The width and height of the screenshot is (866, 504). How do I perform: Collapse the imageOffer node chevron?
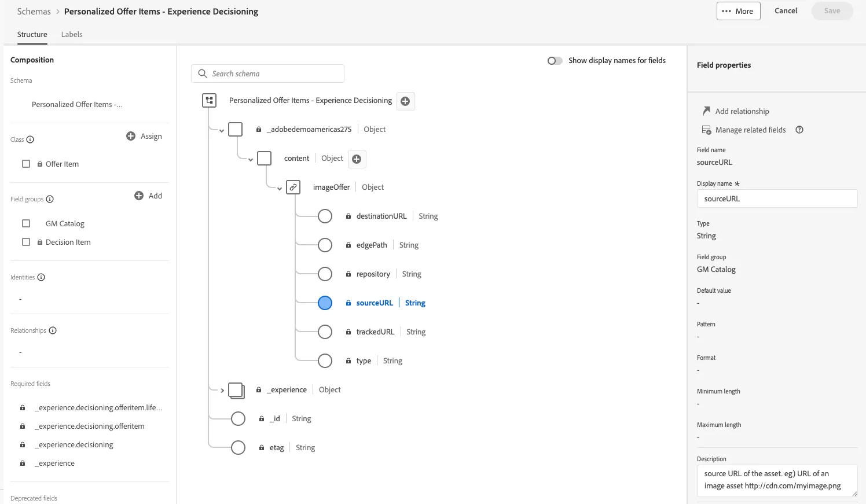click(x=280, y=189)
